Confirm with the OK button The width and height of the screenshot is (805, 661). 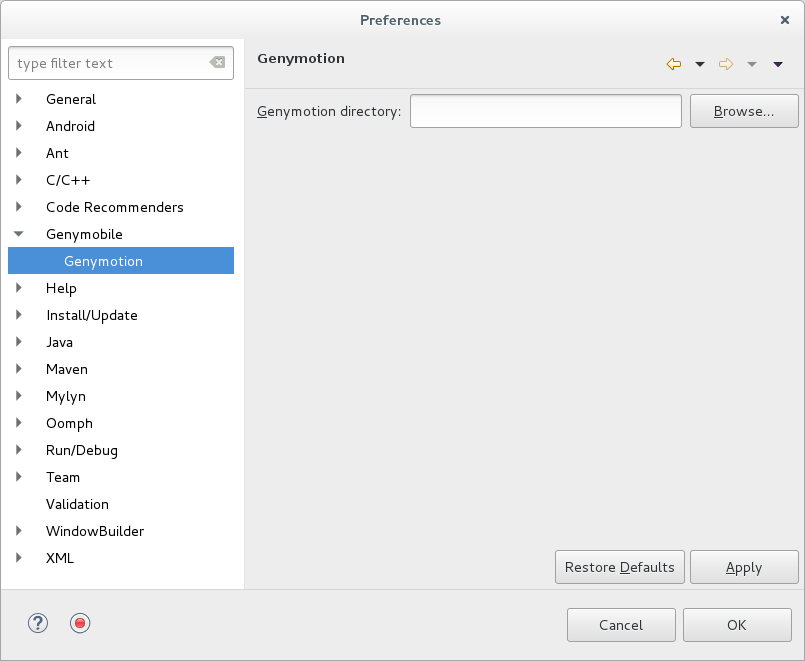737,625
